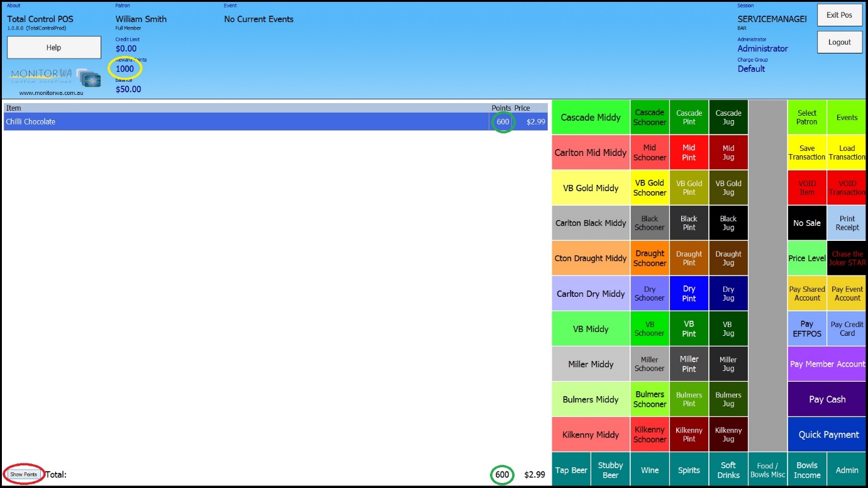Viewport: 868px width, 488px height.
Task: Click the Help button
Action: (x=54, y=47)
